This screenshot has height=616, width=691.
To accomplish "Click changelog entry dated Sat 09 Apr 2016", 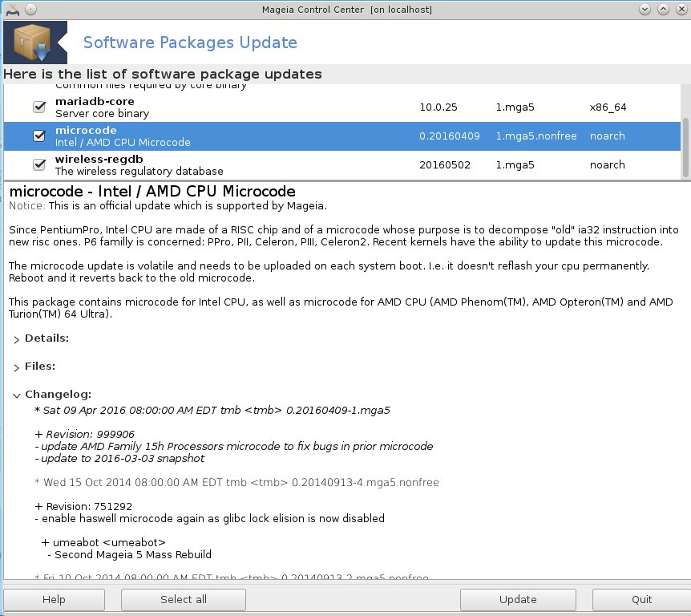I will [x=212, y=411].
